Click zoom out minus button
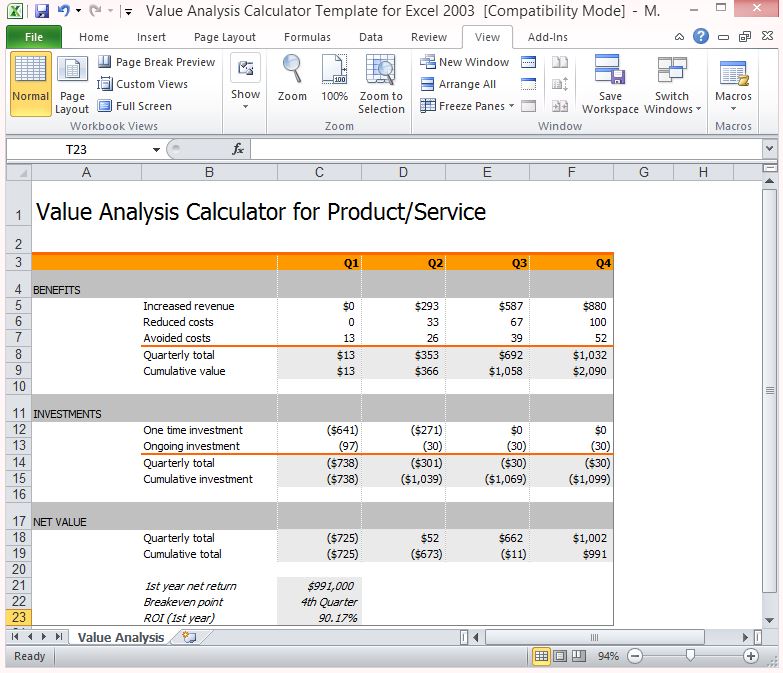The height and width of the screenshot is (673, 783). coord(635,656)
